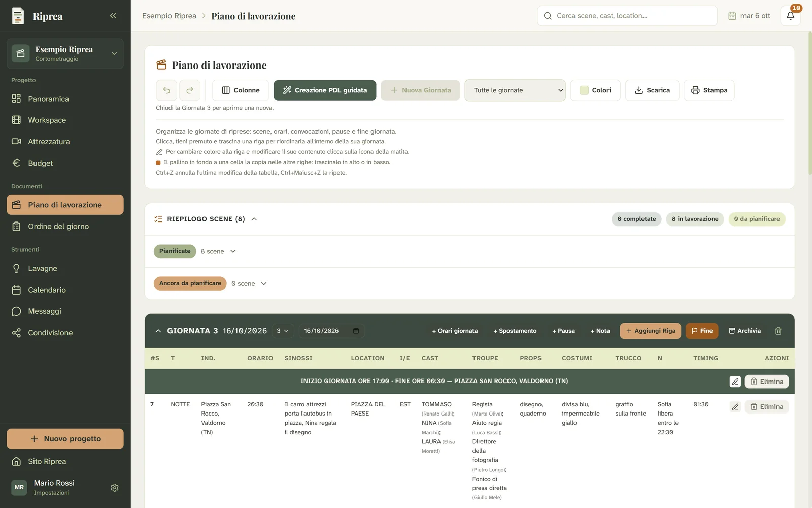Click Colonne button
The width and height of the screenshot is (812, 508).
241,90
